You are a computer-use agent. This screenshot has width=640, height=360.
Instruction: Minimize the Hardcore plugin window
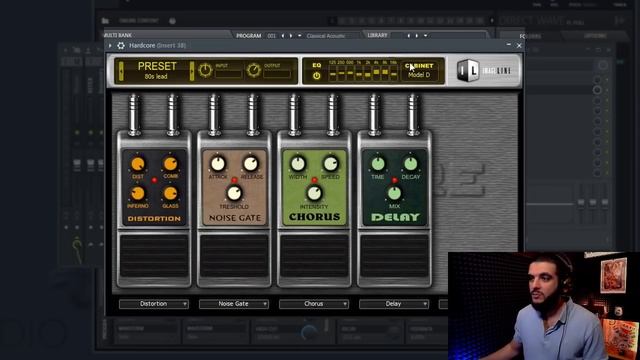coord(509,45)
